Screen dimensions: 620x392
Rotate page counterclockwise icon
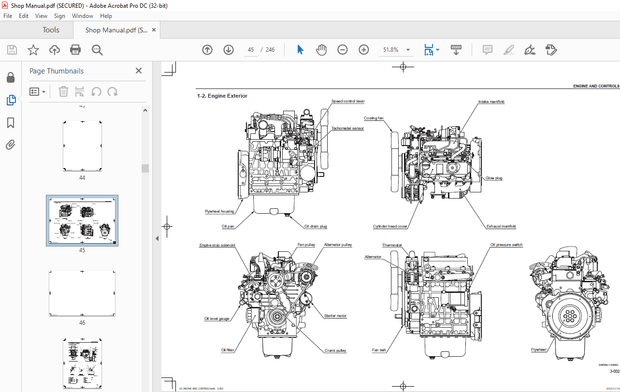pos(96,92)
